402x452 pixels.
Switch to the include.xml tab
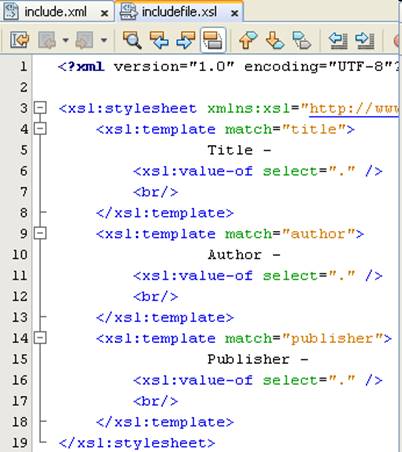(x=56, y=12)
